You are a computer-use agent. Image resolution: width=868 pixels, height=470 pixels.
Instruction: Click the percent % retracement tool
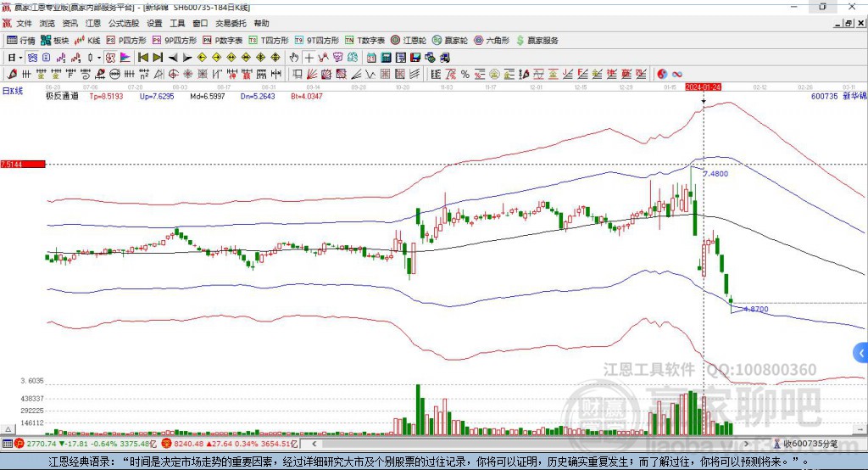click(465, 75)
